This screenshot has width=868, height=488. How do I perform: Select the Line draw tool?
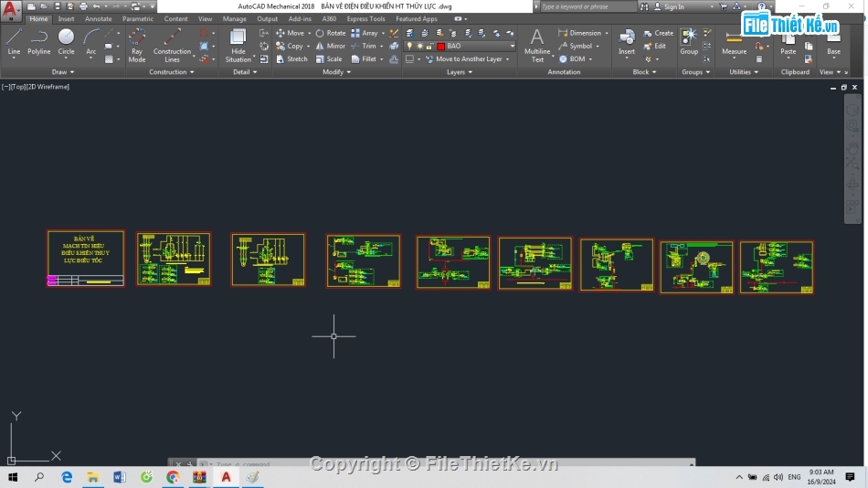tap(14, 42)
